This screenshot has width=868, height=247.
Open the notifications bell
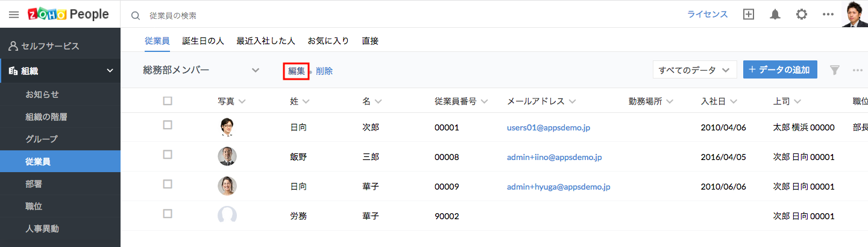(775, 14)
